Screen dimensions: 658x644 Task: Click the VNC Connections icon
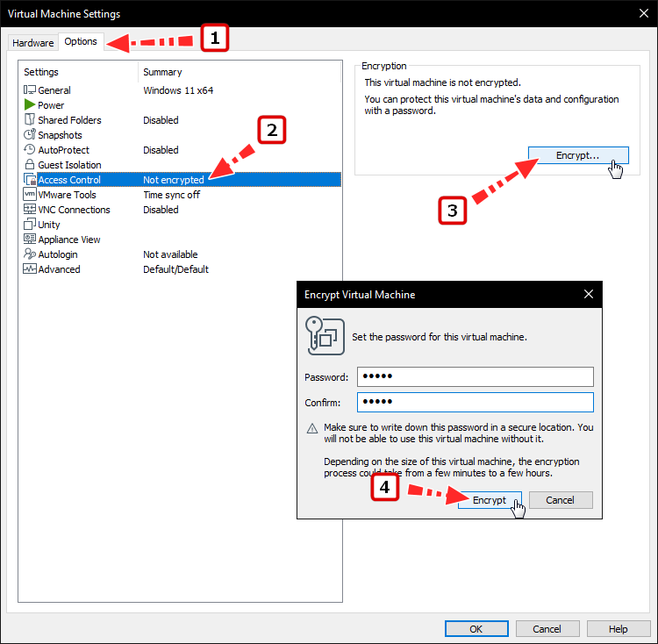tap(29, 209)
